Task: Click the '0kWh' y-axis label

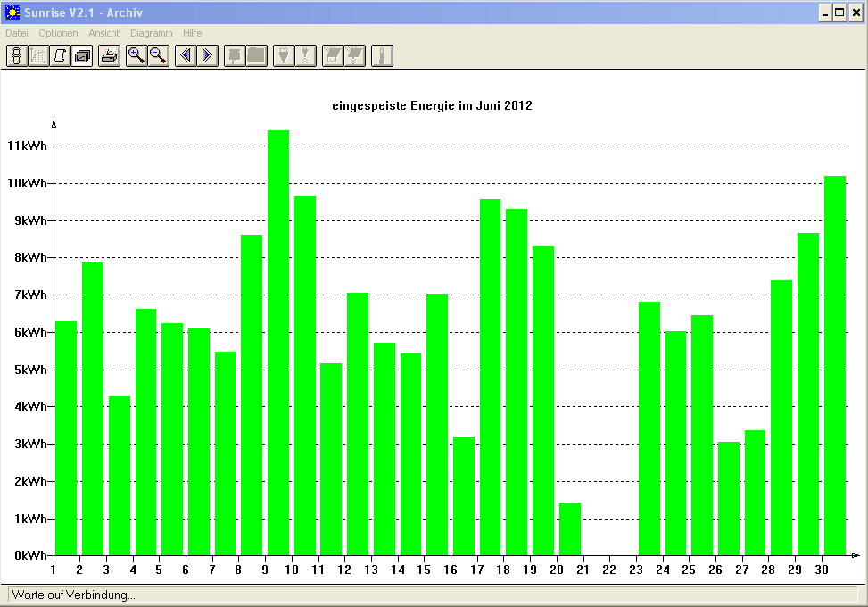Action: (30, 555)
